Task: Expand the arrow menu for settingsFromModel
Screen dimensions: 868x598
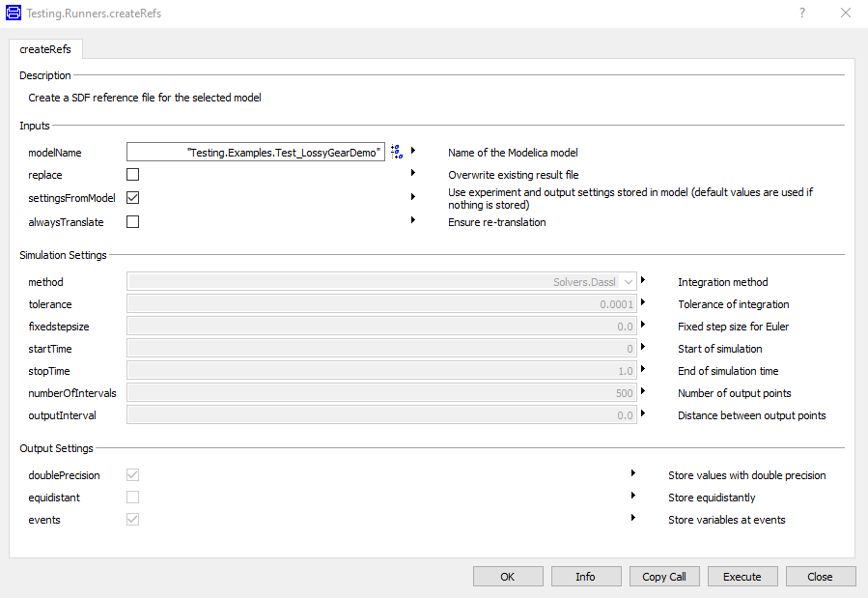Action: (x=413, y=196)
